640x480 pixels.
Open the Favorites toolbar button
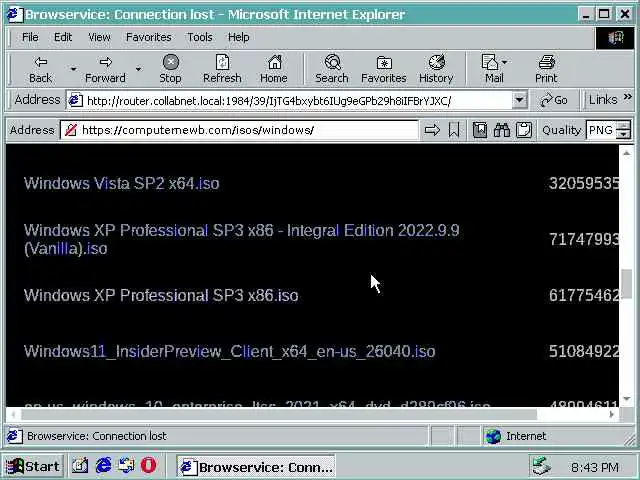pos(384,69)
